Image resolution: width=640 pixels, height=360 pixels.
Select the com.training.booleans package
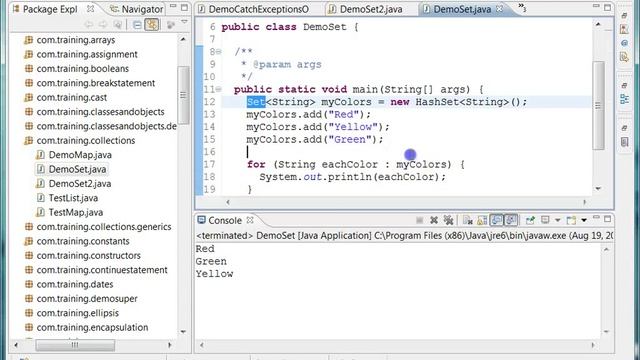[x=82, y=69]
